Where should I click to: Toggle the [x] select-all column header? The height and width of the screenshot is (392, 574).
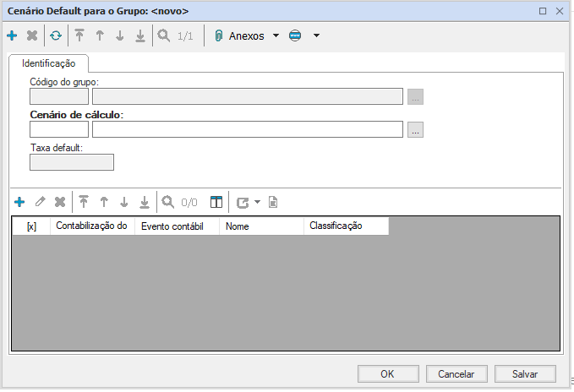pos(31,226)
